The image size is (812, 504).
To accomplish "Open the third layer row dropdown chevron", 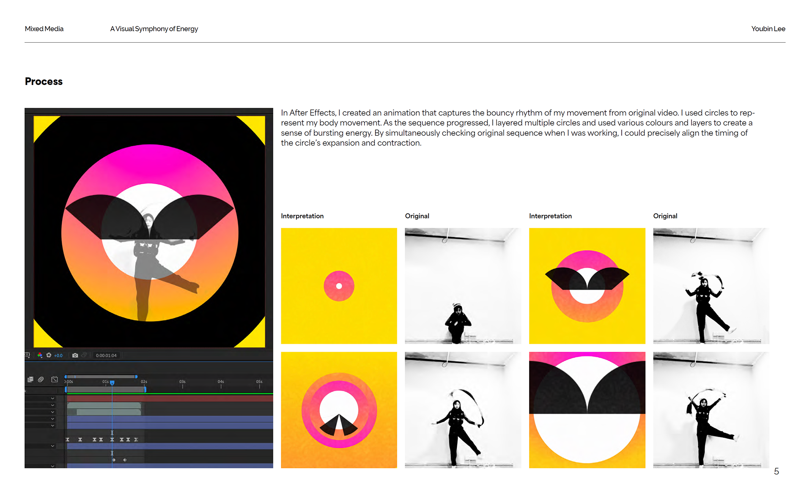I will [x=52, y=412].
